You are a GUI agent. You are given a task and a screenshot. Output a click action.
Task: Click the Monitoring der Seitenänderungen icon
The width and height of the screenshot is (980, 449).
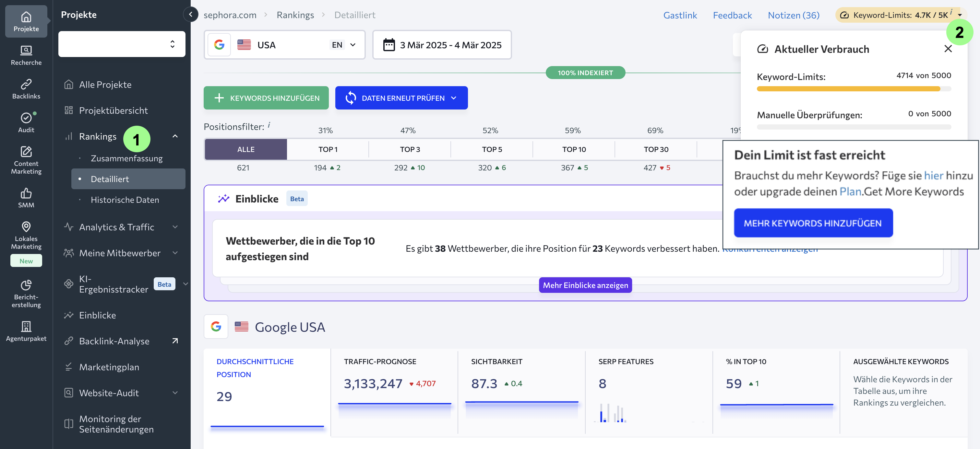[x=68, y=423]
